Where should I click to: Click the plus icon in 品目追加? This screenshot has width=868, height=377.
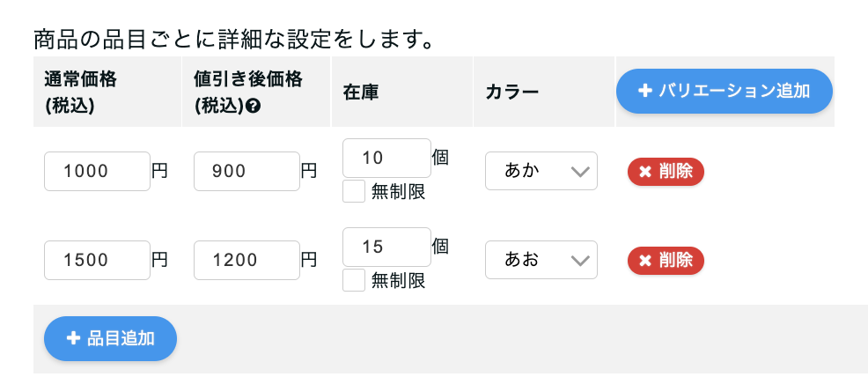[73, 338]
